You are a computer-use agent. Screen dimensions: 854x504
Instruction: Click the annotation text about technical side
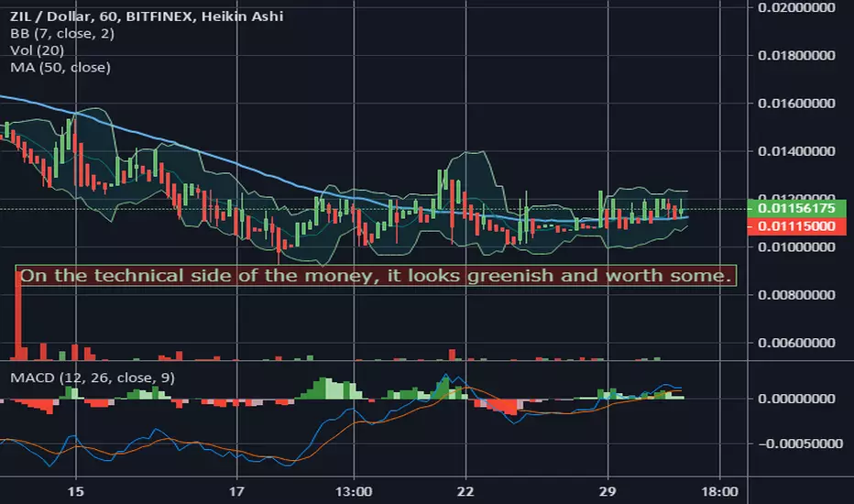point(376,275)
